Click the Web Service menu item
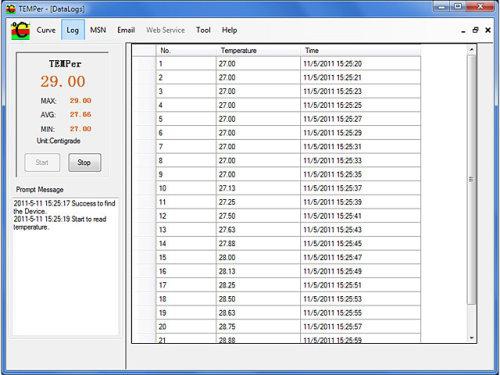The width and height of the screenshot is (500, 375). pyautogui.click(x=165, y=30)
